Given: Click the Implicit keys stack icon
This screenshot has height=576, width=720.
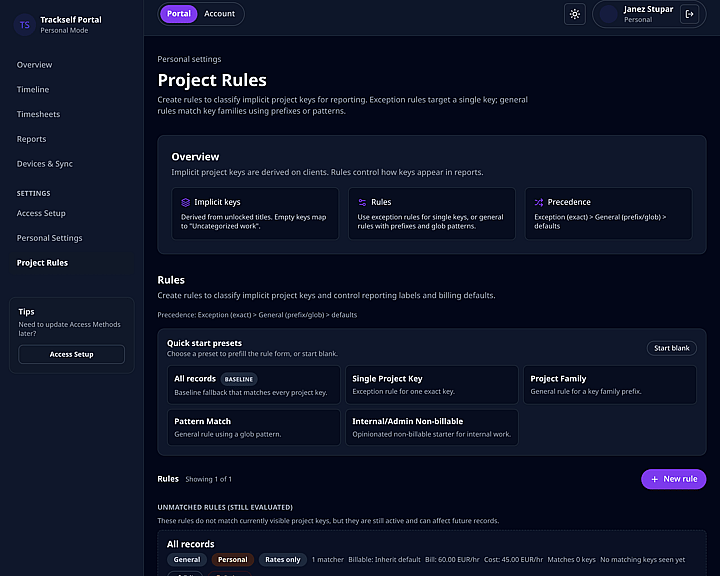Looking at the screenshot, I should click(186, 202).
